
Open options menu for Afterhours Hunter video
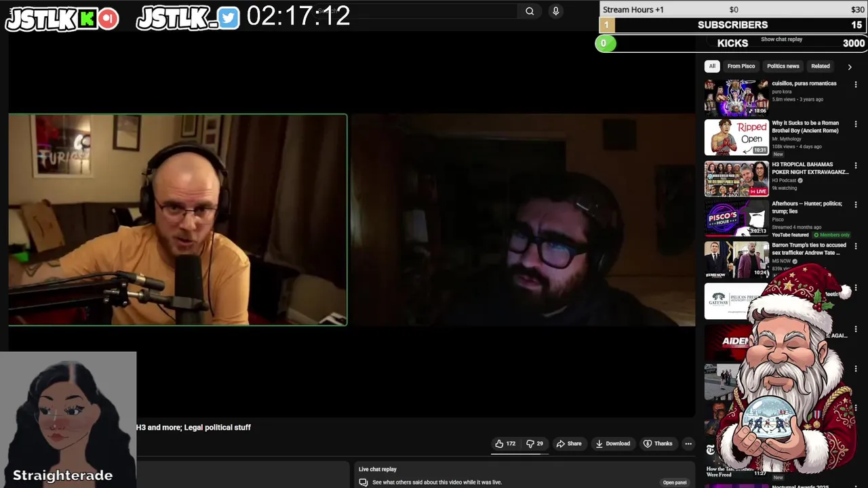pos(856,205)
